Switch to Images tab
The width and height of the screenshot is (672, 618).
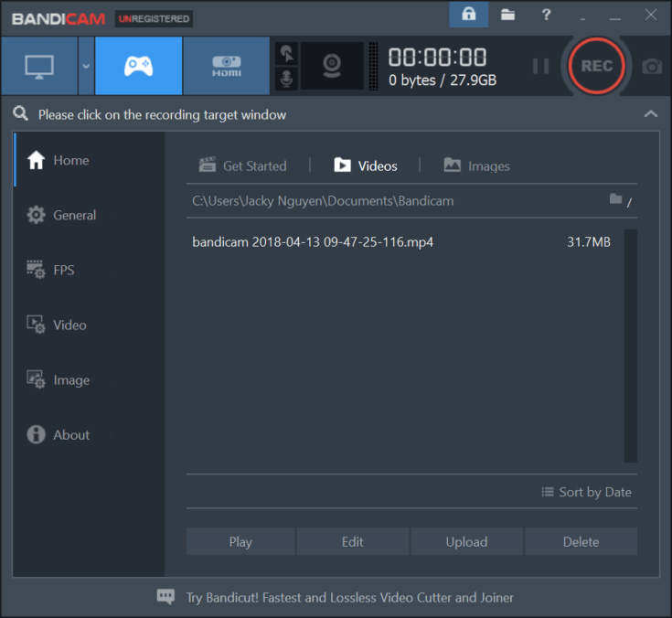(476, 165)
